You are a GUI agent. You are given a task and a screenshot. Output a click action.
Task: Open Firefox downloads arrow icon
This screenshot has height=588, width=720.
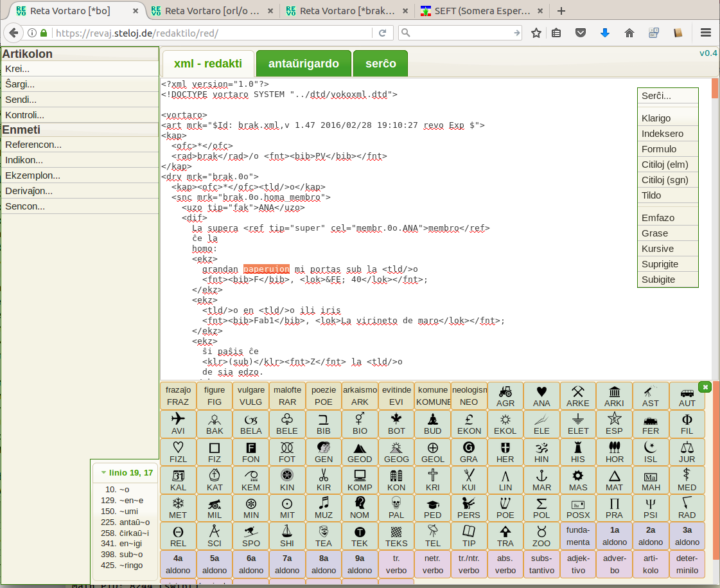pos(604,33)
